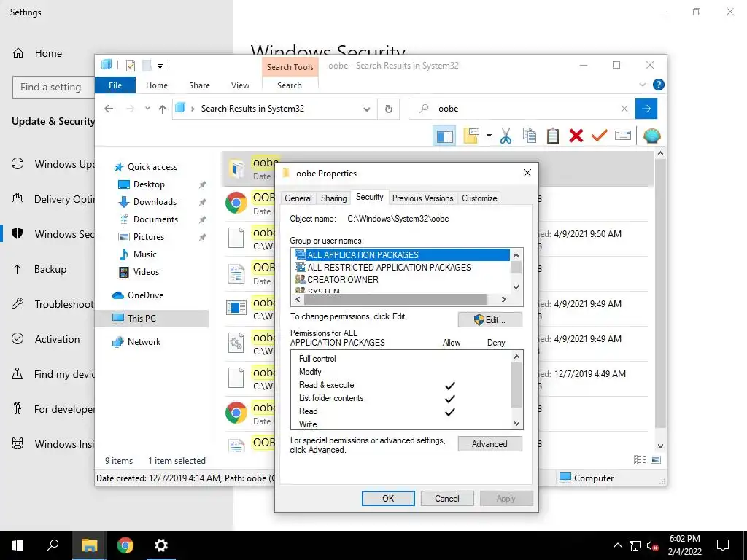Open the File menu in Explorer
Viewport: 747px width, 560px height.
tap(115, 85)
